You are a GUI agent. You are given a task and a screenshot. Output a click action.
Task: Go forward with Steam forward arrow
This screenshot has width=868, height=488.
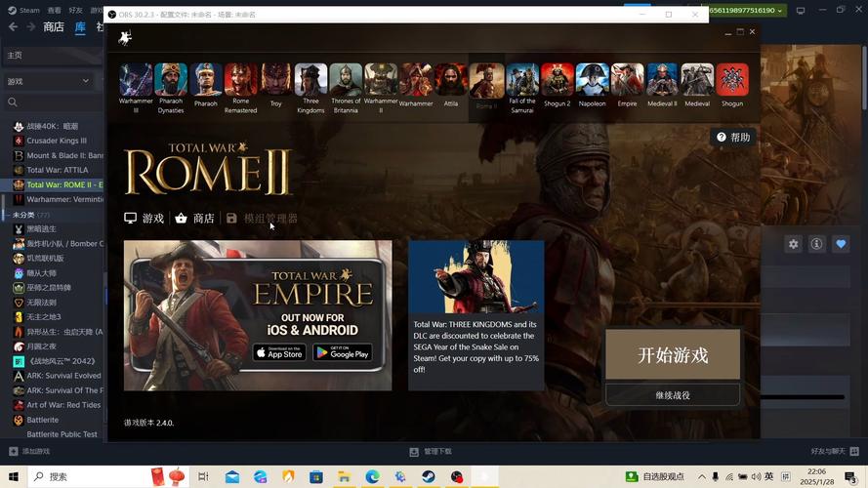coord(31,27)
